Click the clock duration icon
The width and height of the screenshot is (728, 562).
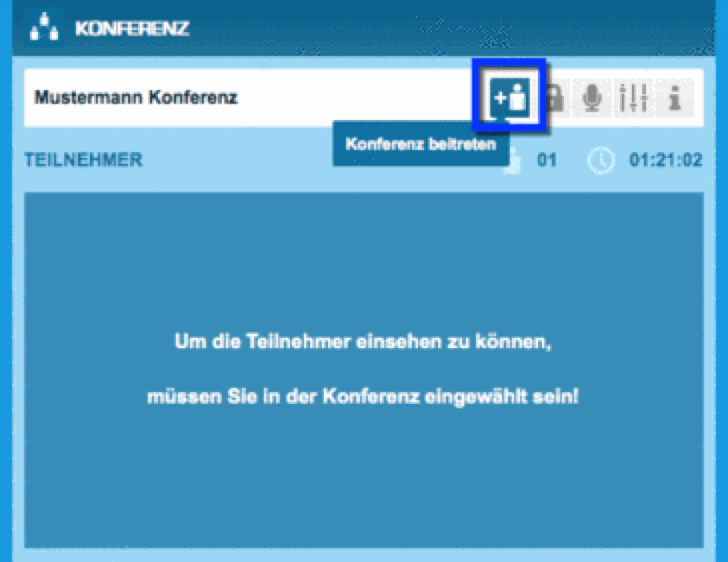[601, 160]
